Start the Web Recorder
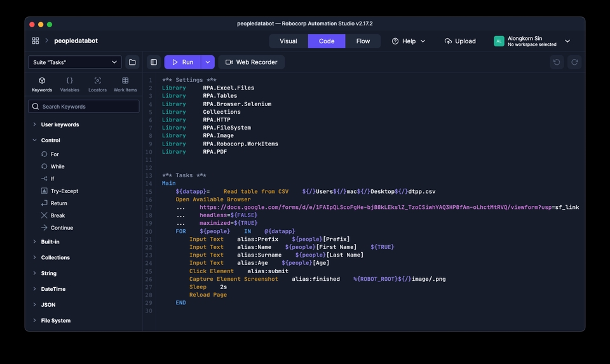The width and height of the screenshot is (610, 364). pos(252,62)
